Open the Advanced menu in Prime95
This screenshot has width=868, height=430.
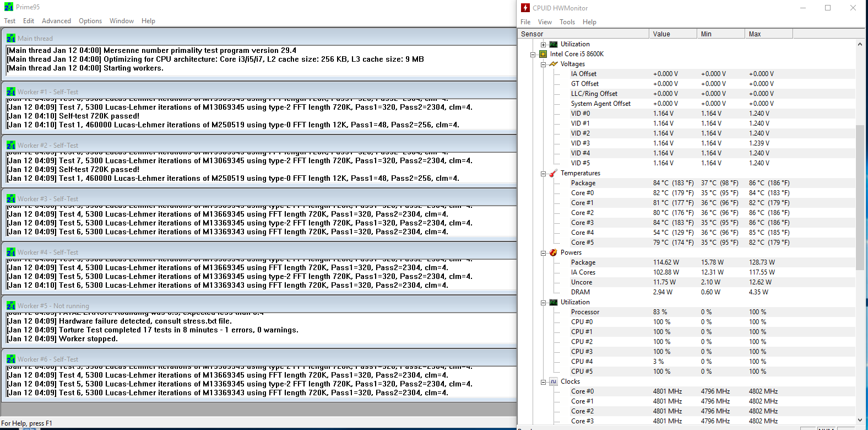click(x=56, y=21)
